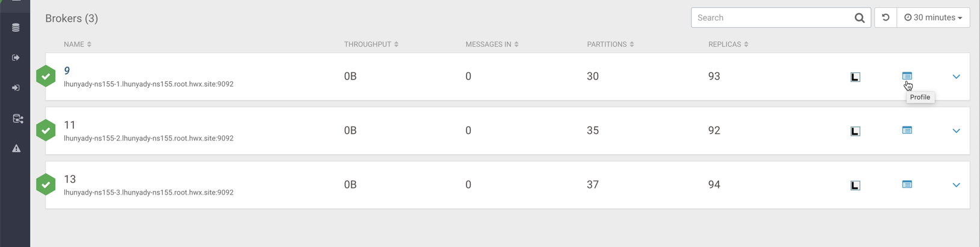Click the magnifier icon in the search box
The height and width of the screenshot is (247, 980).
859,18
